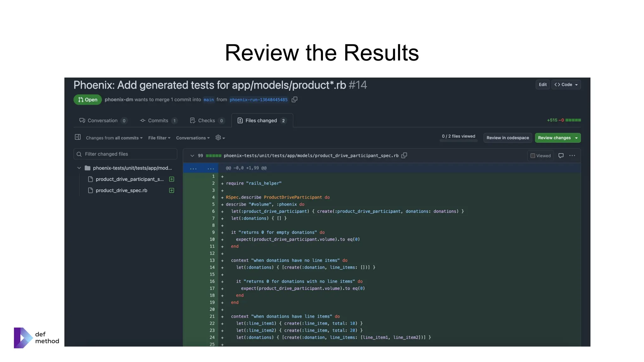Toggle the file tree sidebar icon
The image size is (644, 362).
(78, 137)
